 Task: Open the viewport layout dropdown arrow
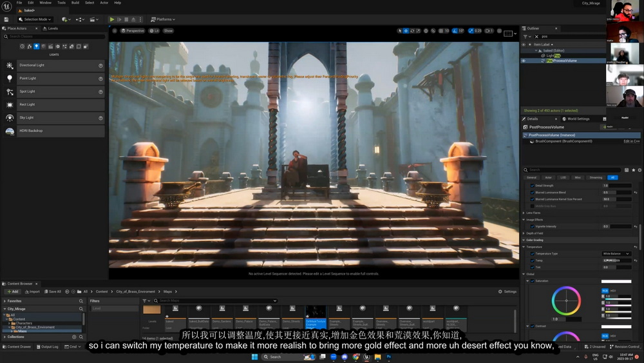coord(515,34)
